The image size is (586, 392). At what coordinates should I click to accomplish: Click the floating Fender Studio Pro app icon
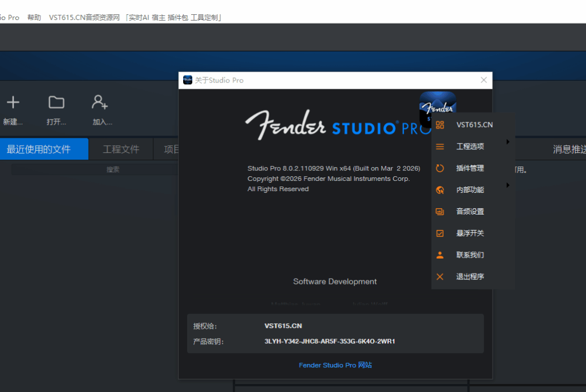[x=438, y=102]
